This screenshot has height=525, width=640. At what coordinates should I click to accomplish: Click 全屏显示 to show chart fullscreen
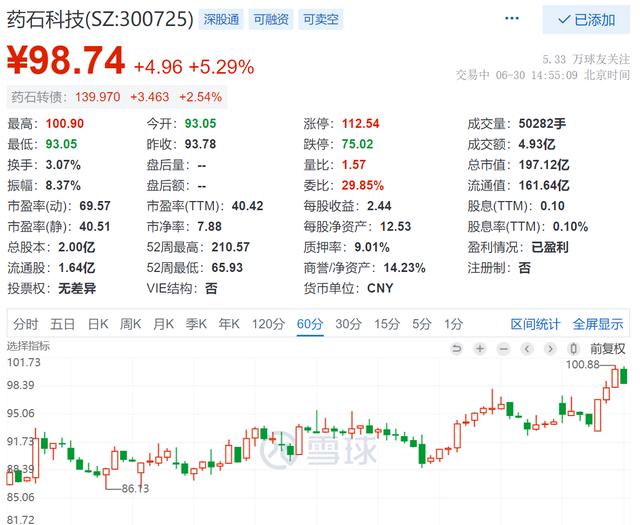598,324
